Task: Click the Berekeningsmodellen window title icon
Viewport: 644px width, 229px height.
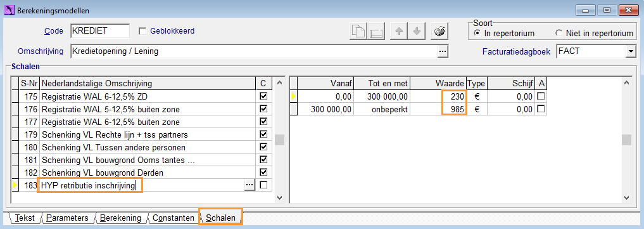Action: click(x=9, y=10)
